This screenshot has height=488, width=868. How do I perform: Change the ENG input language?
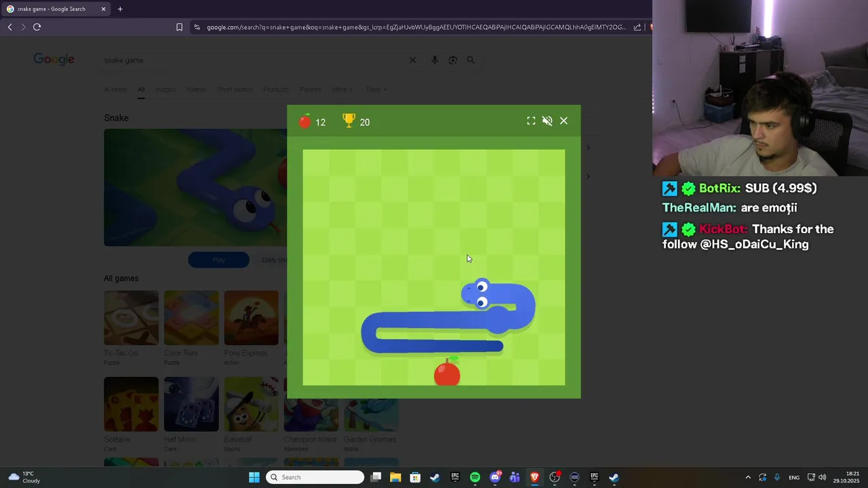click(x=794, y=477)
